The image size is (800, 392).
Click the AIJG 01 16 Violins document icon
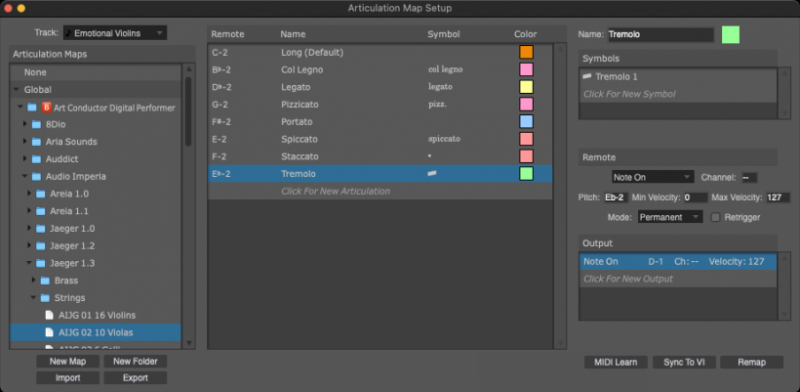click(x=49, y=315)
